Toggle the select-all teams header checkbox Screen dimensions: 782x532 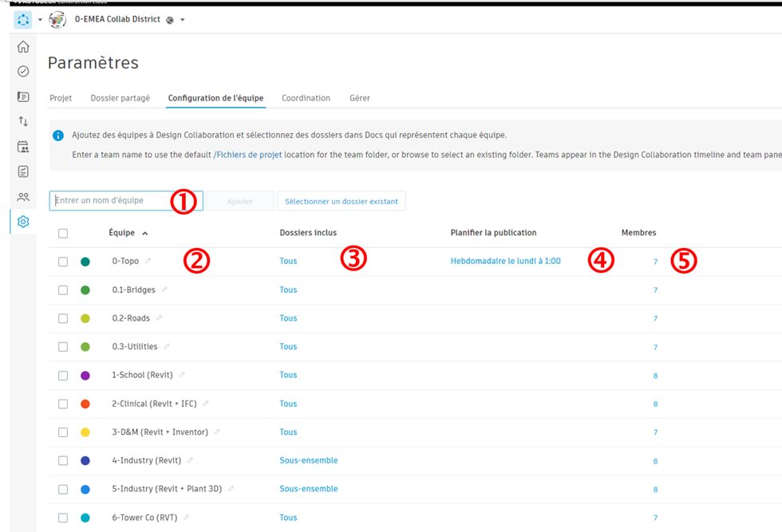pyautogui.click(x=63, y=234)
